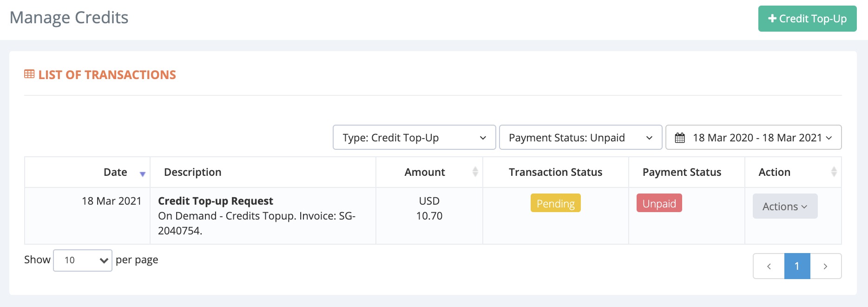Open the Payment Status: Unpaid filter
This screenshot has height=307, width=868.
coord(580,138)
